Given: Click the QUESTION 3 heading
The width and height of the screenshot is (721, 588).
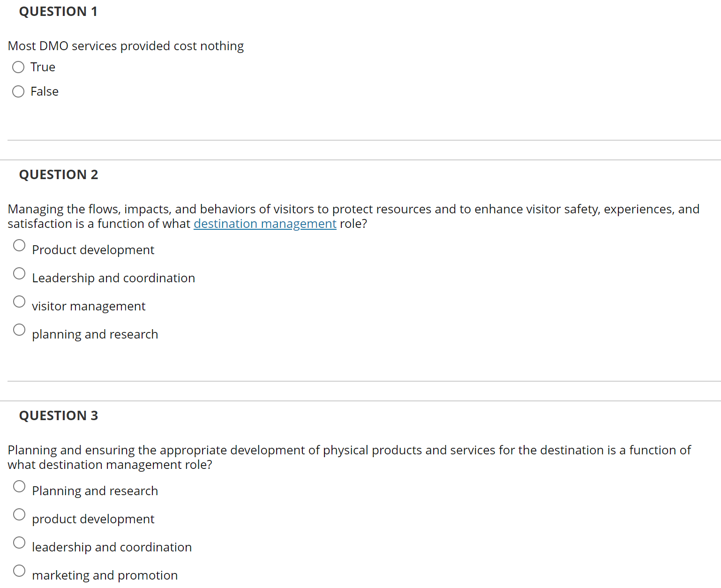Looking at the screenshot, I should (x=58, y=415).
